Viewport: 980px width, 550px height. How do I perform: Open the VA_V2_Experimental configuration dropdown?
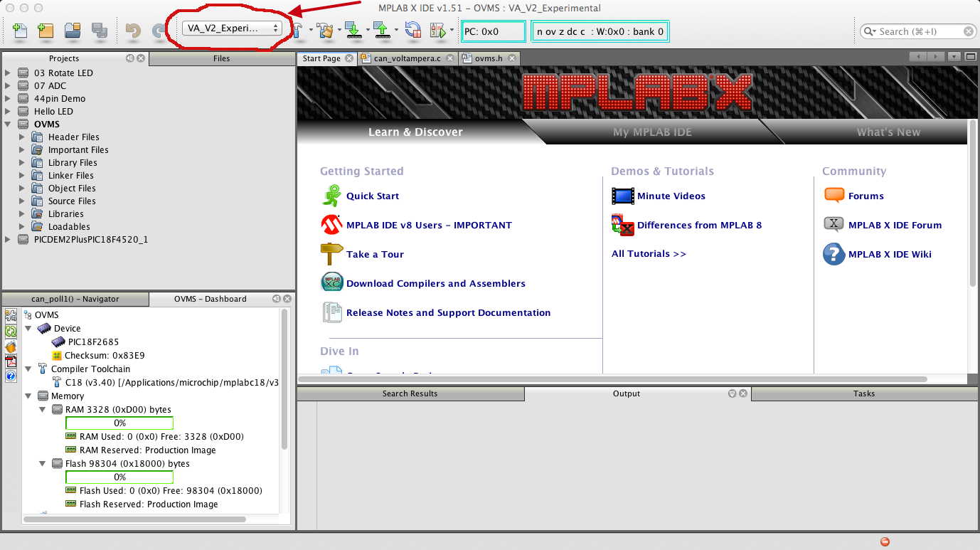point(232,28)
